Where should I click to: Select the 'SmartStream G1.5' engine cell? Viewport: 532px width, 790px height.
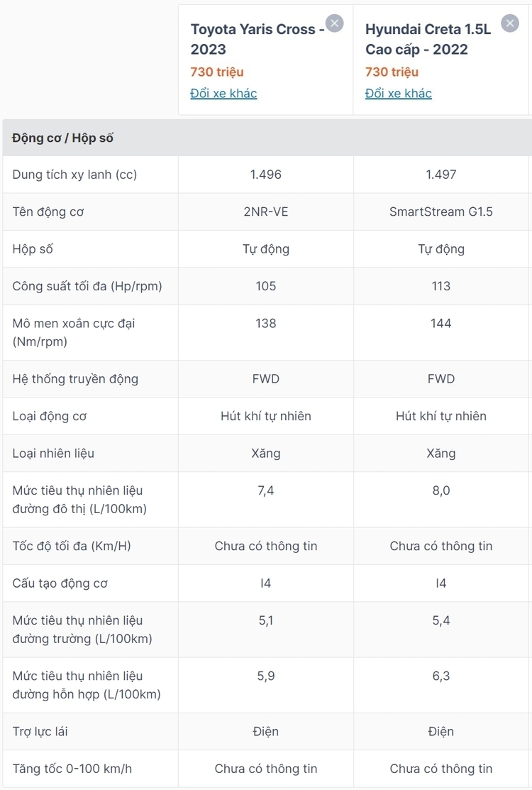(441, 212)
